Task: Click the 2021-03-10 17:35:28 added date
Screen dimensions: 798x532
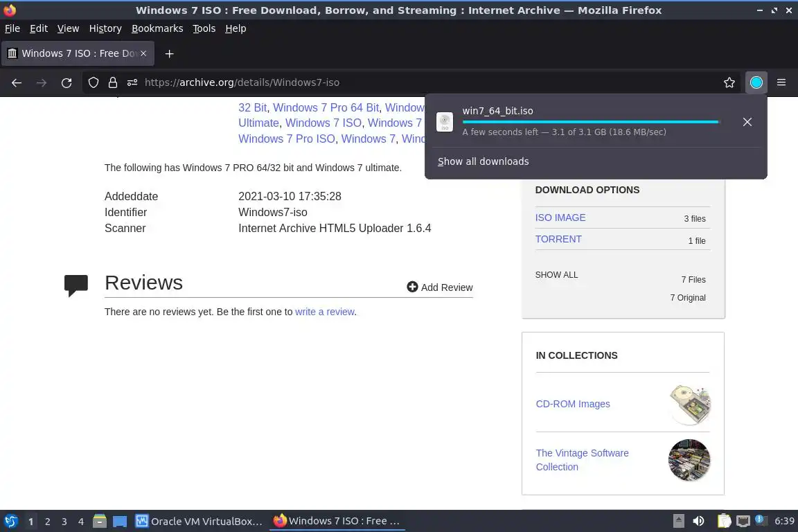Action: click(x=290, y=197)
